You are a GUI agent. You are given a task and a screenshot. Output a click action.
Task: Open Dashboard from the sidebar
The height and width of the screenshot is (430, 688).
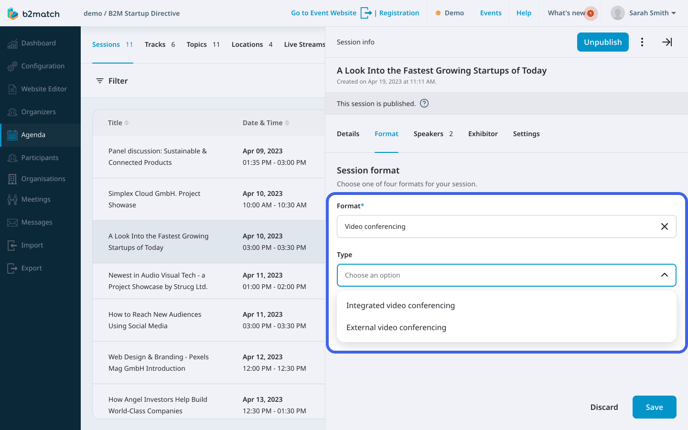39,43
